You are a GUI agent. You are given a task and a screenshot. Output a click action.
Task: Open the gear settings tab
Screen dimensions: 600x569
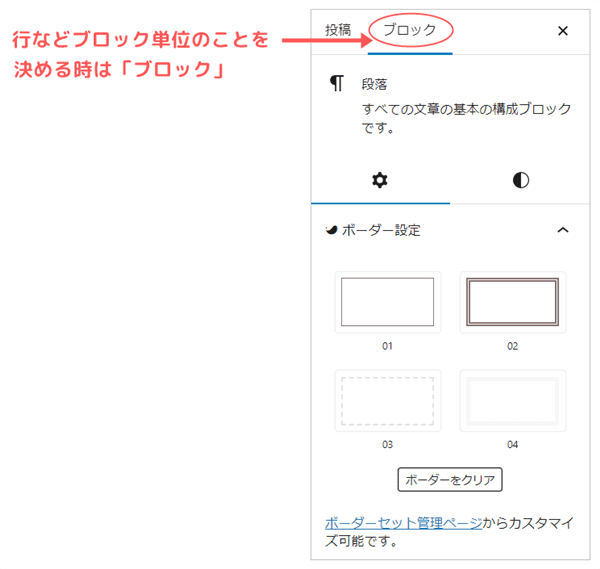tap(379, 180)
